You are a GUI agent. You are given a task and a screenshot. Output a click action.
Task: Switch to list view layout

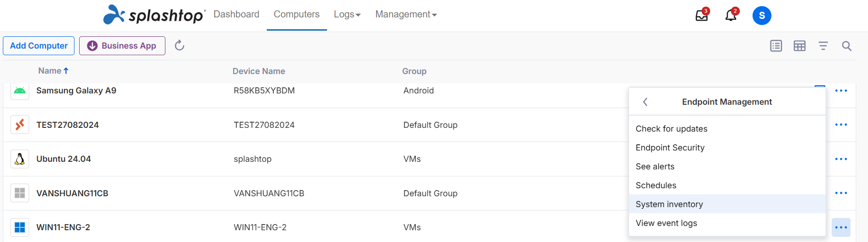pyautogui.click(x=776, y=46)
